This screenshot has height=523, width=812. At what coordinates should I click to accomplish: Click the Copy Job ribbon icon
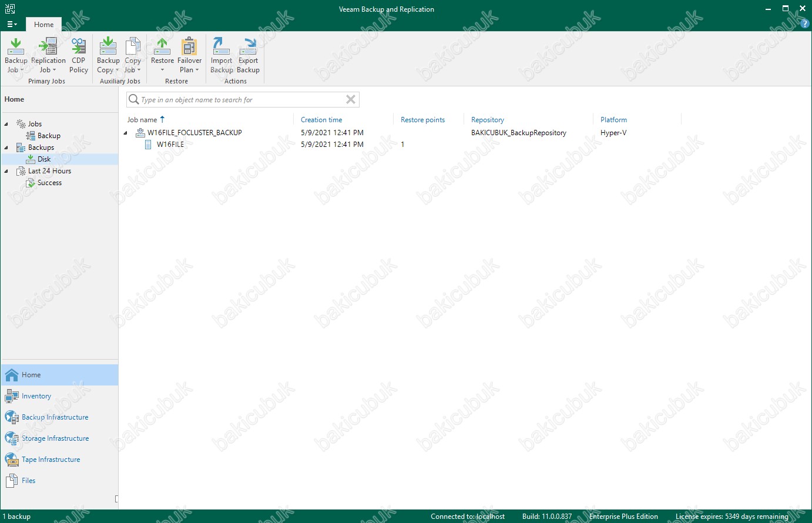coord(133,46)
